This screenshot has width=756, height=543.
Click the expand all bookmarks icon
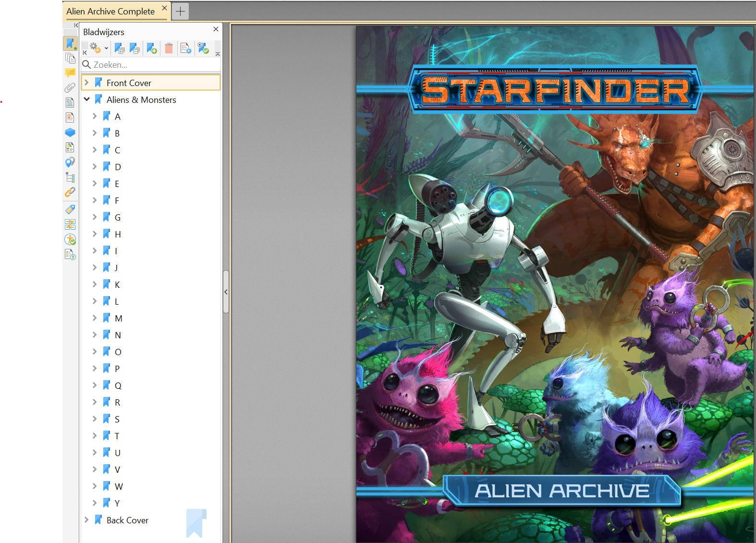point(120,49)
